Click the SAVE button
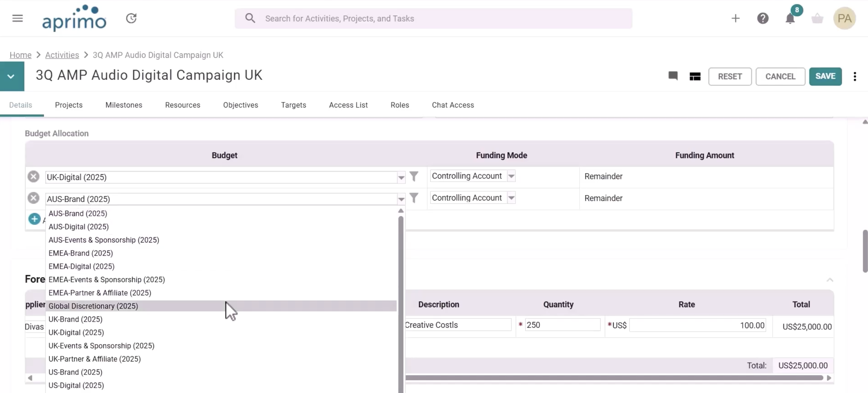Image resolution: width=868 pixels, height=393 pixels. pyautogui.click(x=825, y=77)
